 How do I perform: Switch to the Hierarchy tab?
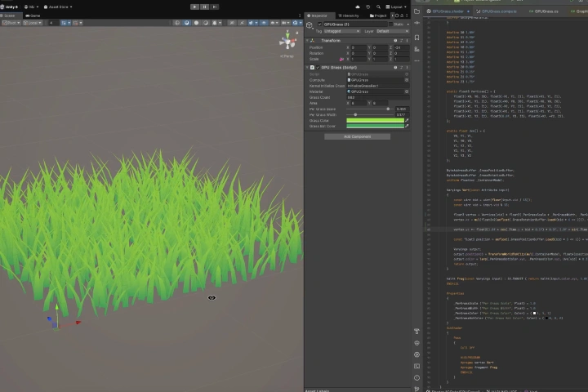[x=349, y=16]
